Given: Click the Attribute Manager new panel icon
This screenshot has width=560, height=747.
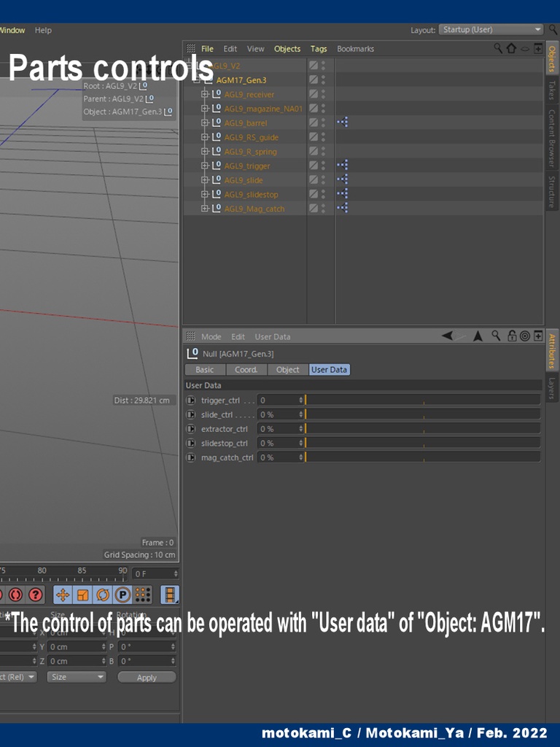Looking at the screenshot, I should pos(538,336).
